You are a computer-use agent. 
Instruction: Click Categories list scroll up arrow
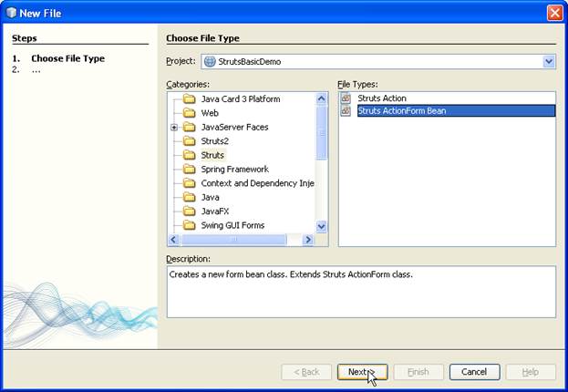click(x=321, y=98)
